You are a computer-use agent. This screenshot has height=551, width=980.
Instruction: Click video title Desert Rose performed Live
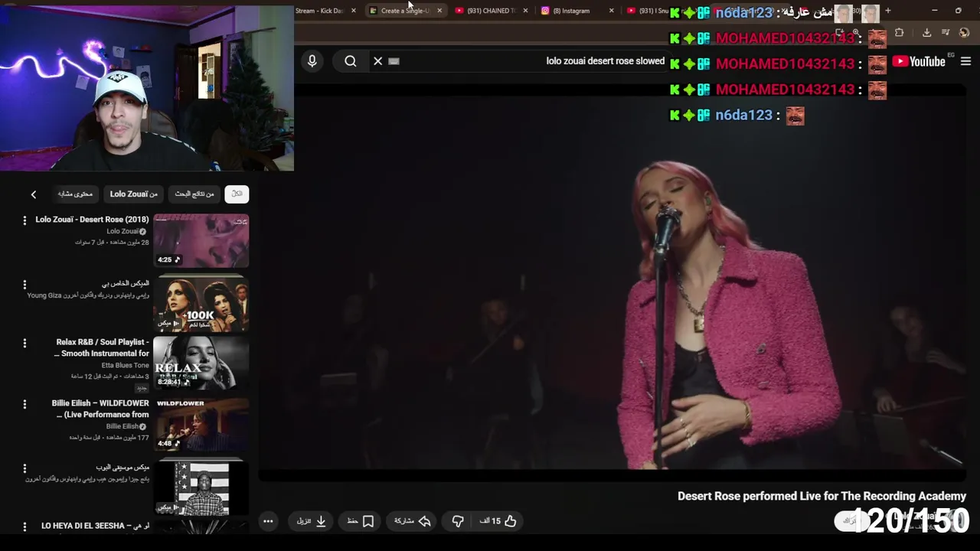822,496
